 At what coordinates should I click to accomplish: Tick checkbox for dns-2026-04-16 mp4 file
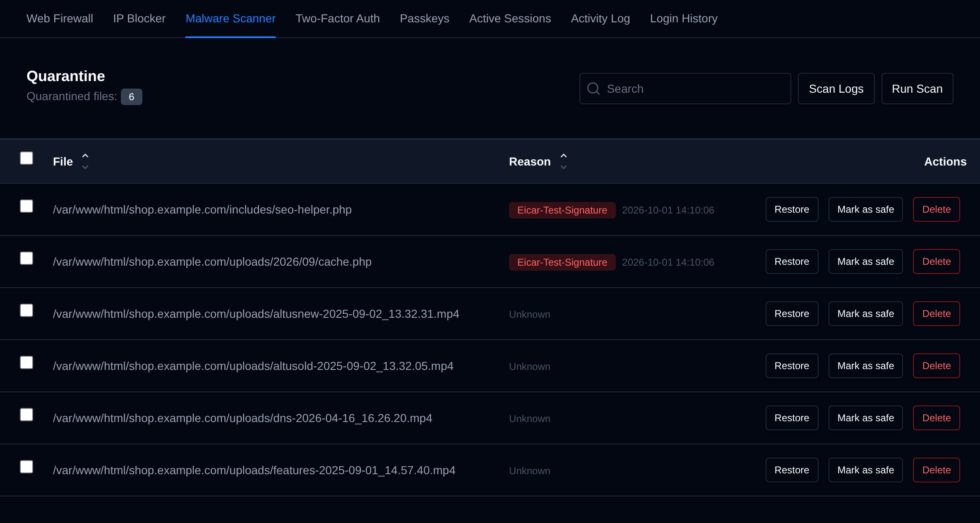(26, 415)
